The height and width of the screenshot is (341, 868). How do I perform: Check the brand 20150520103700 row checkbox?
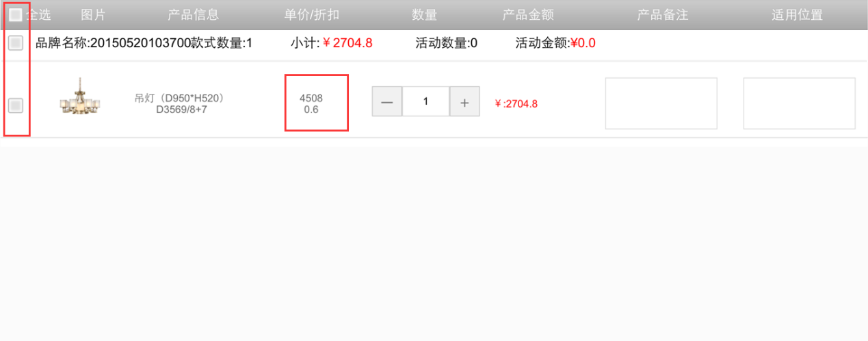pyautogui.click(x=15, y=43)
